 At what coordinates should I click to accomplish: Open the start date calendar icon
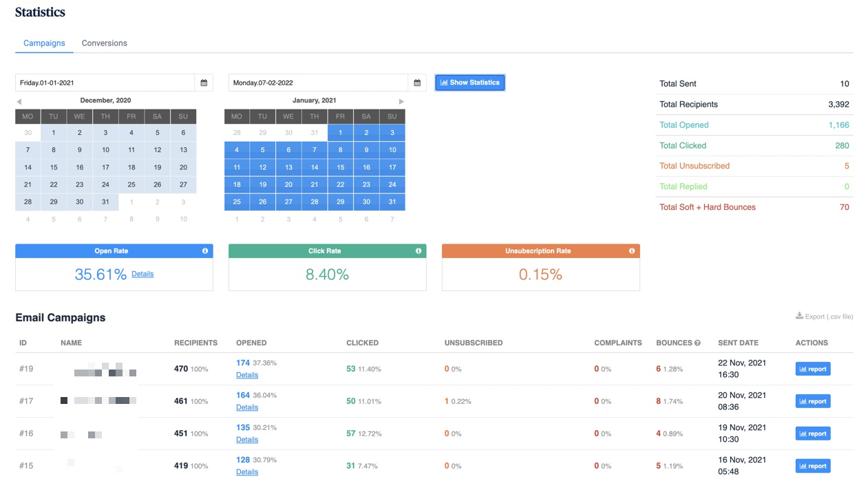click(x=204, y=83)
